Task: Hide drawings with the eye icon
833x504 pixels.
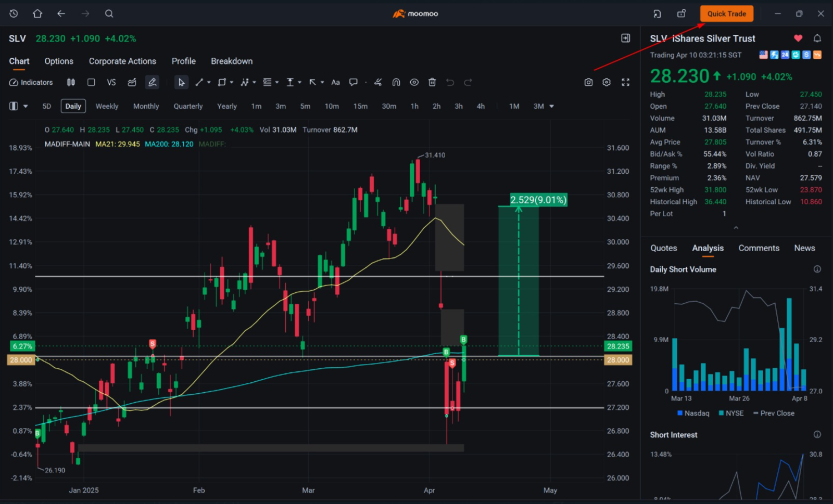Action: (414, 82)
